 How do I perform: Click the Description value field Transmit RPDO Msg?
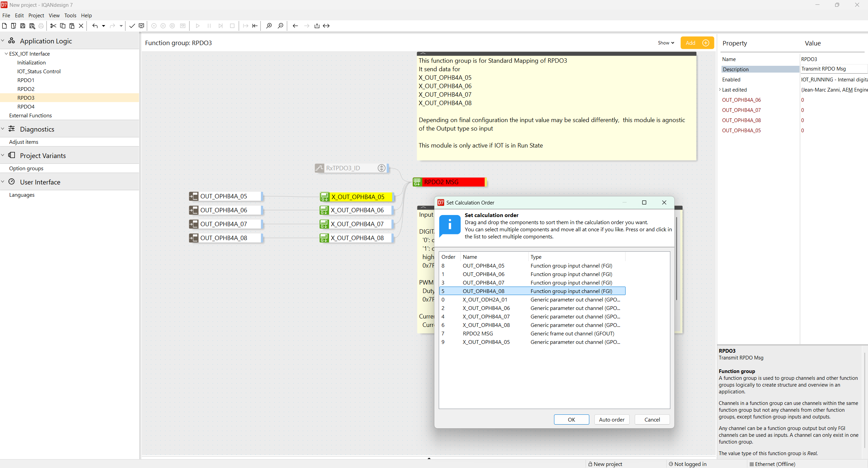tap(833, 69)
